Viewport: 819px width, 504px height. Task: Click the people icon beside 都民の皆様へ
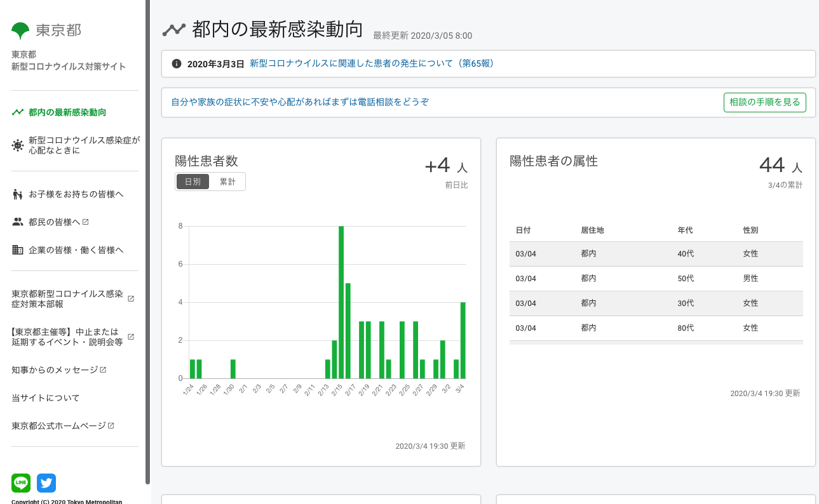click(18, 222)
